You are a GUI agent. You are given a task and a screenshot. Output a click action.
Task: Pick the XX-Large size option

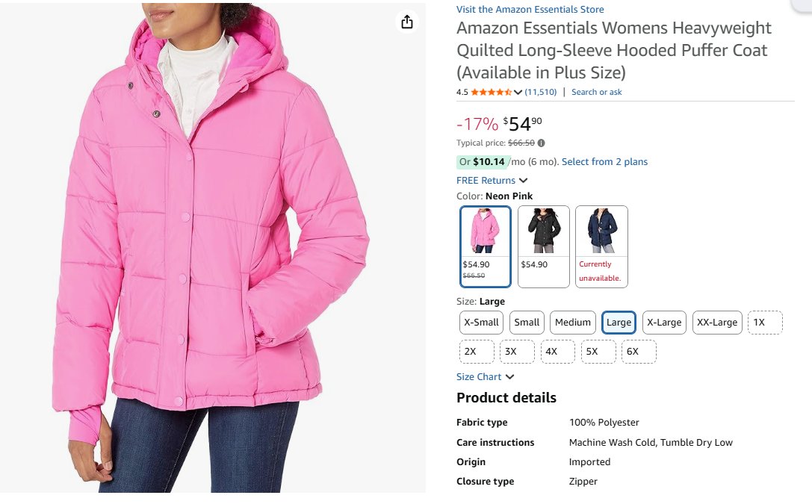tap(717, 323)
